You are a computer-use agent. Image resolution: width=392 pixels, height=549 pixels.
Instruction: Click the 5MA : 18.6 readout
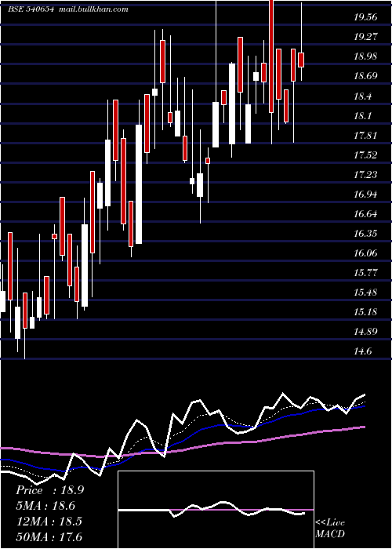(45, 506)
